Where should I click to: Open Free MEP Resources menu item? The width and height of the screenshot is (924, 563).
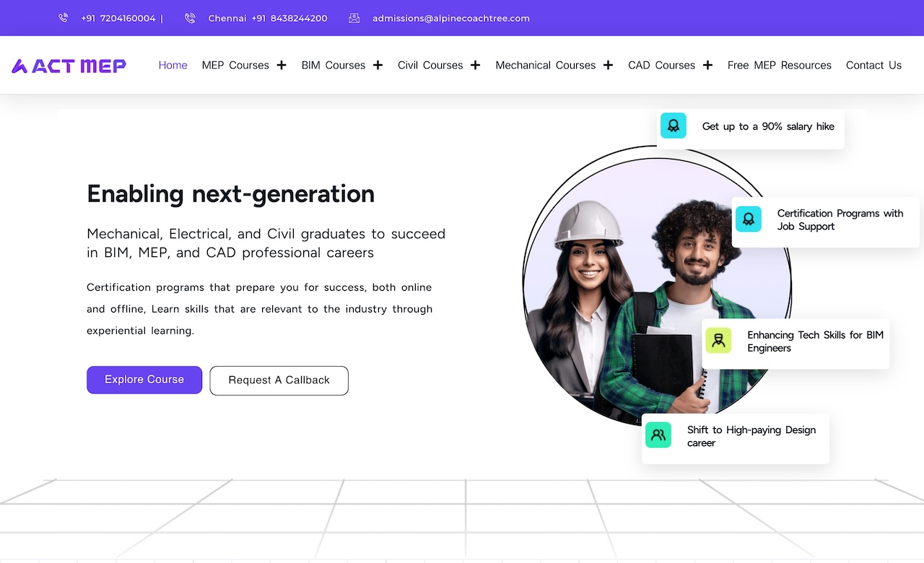coord(779,65)
